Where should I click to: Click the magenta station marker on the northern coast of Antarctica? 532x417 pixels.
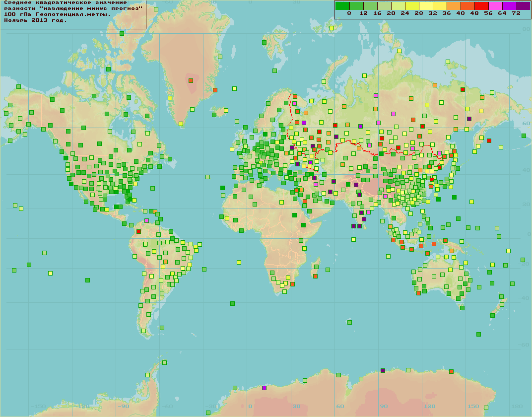(x=265, y=388)
